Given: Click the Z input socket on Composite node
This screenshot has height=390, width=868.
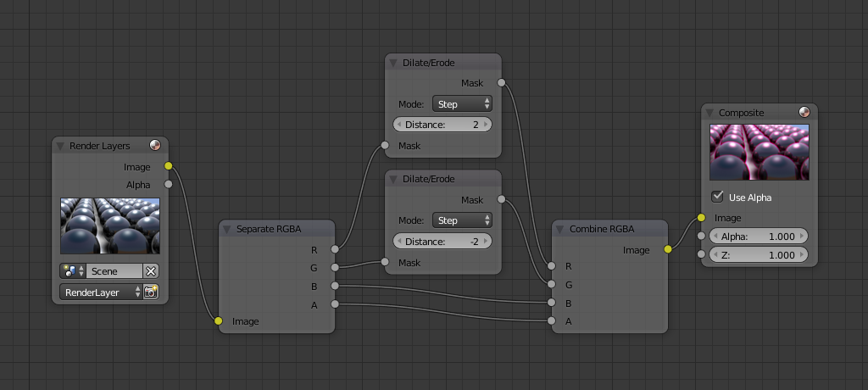Looking at the screenshot, I should [701, 254].
